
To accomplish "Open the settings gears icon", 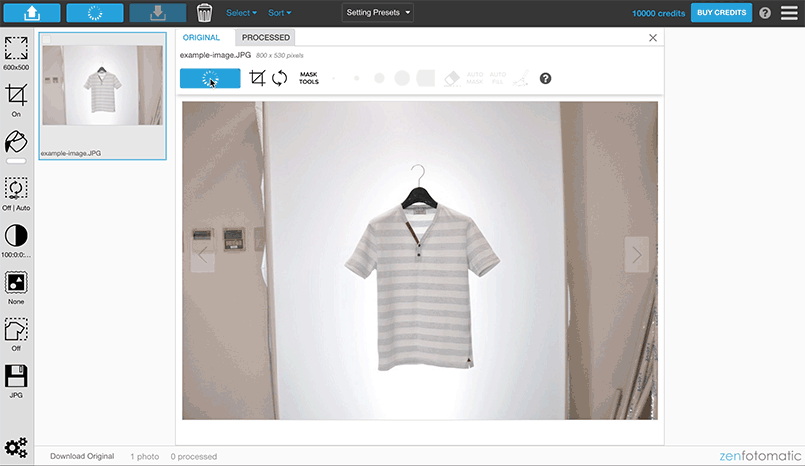I will coord(16,447).
